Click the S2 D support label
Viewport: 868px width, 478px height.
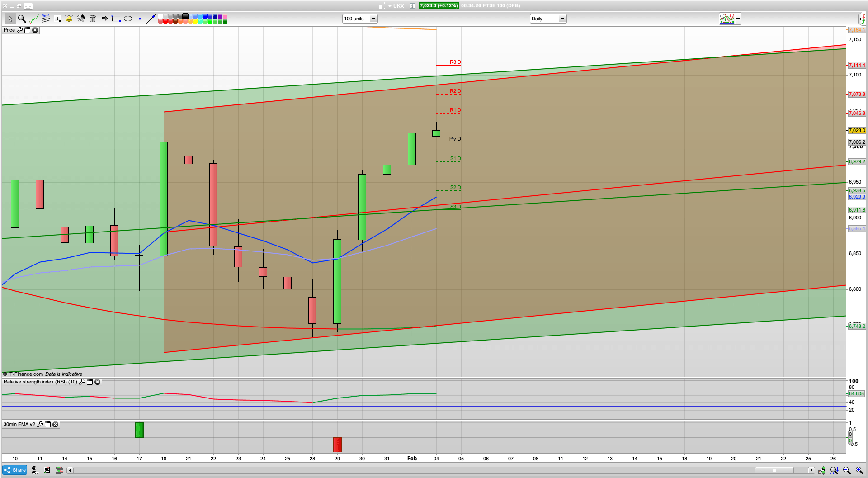coord(456,187)
